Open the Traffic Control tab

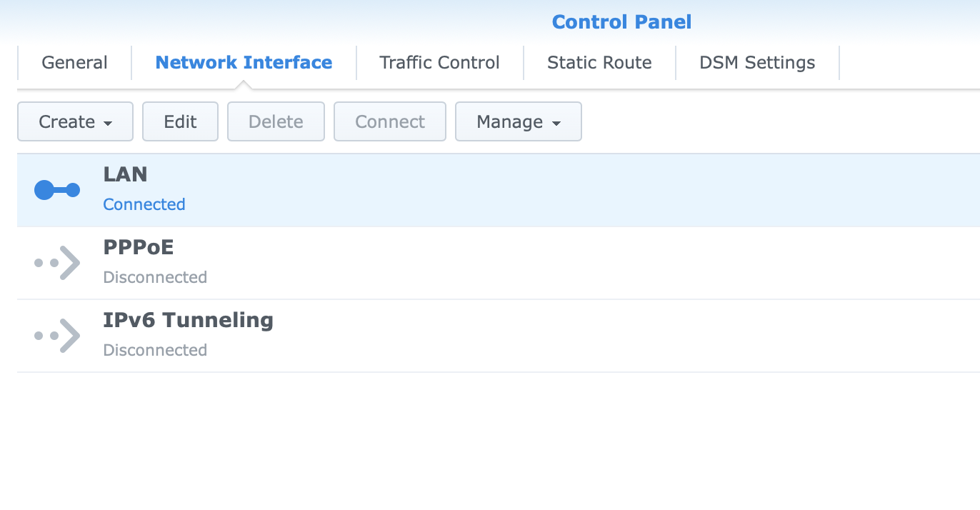439,63
